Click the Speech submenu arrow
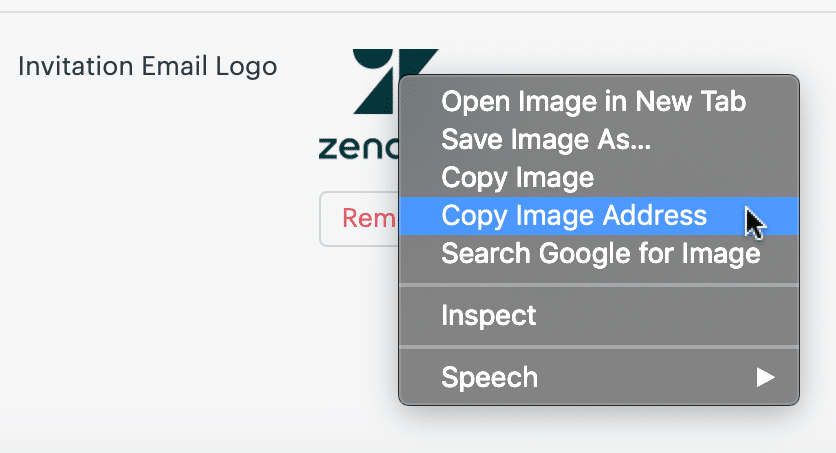 765,377
